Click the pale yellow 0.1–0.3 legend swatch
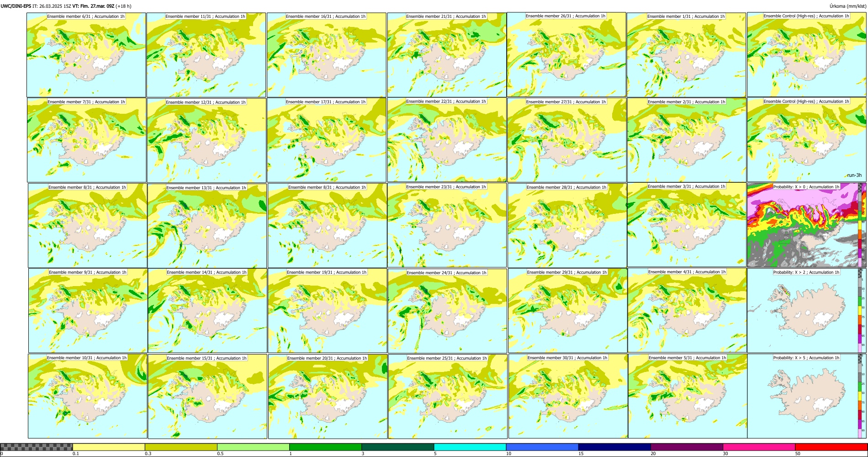This screenshot has width=868, height=457. [109, 447]
